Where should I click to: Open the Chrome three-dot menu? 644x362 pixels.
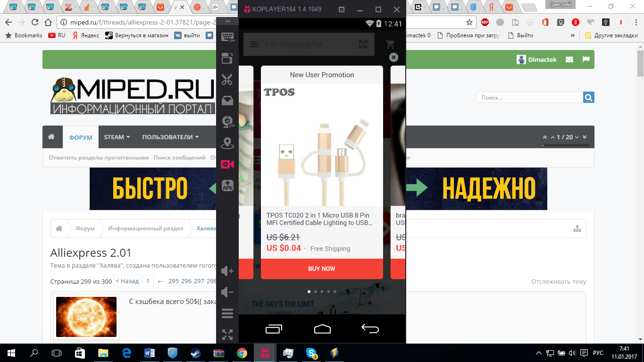(636, 22)
